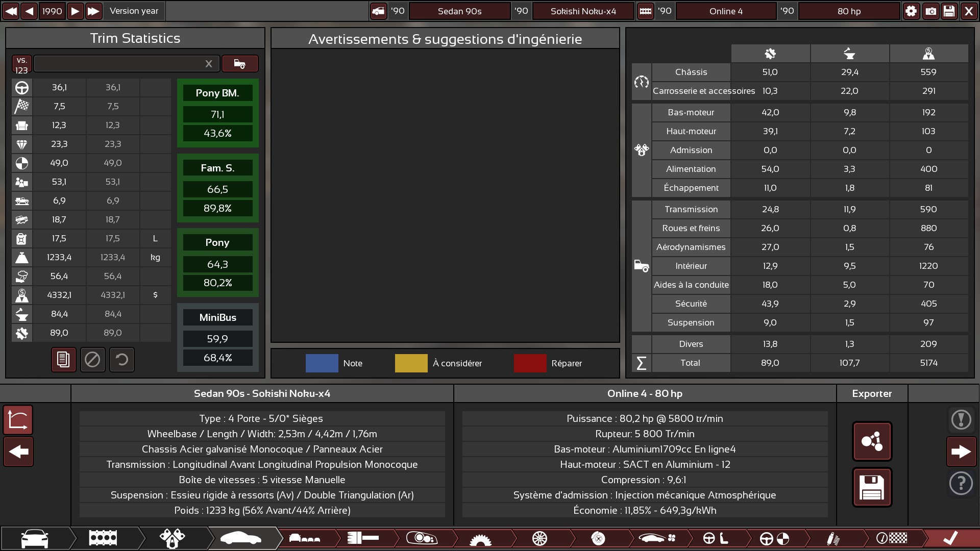Screen dimensions: 980x551
Task: Click the comfort seat stat icon
Action: click(22, 126)
